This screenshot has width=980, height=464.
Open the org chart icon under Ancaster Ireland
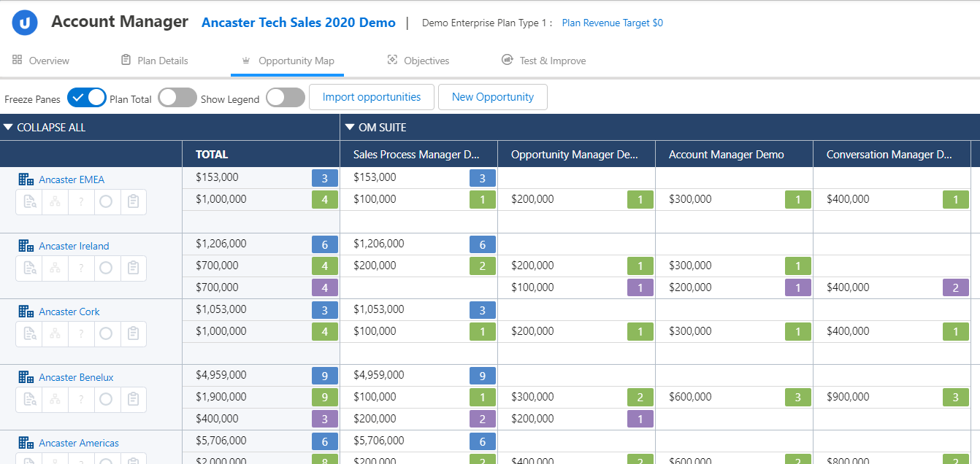point(55,268)
